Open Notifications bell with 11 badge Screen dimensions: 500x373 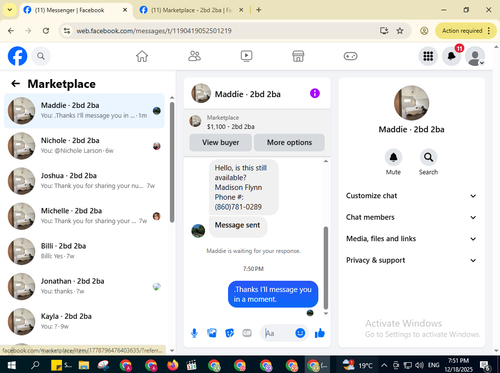click(x=452, y=56)
